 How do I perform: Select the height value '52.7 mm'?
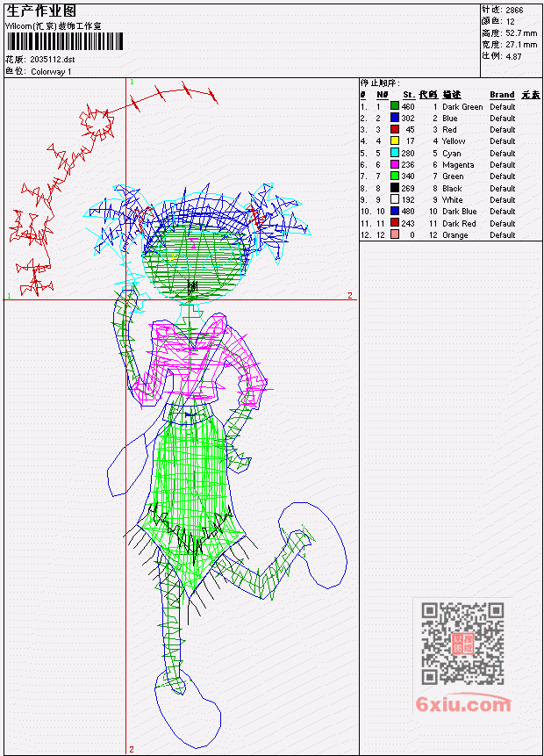click(521, 33)
